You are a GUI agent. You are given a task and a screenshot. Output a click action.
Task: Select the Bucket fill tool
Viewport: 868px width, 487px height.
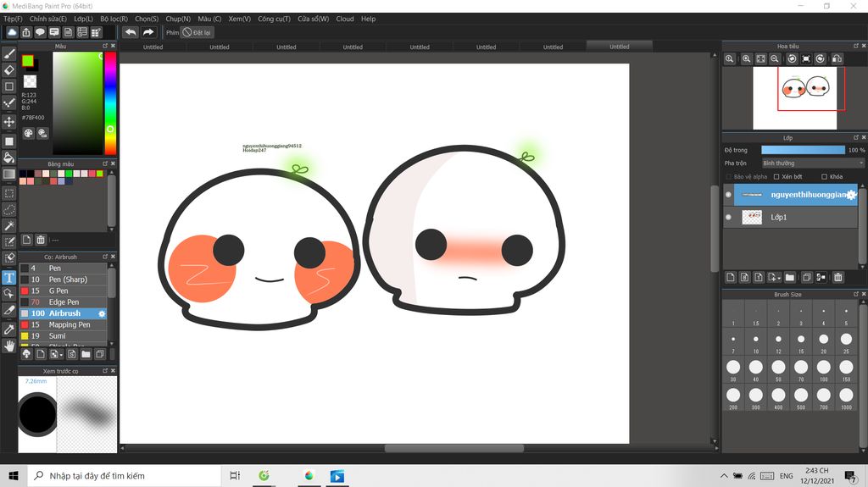(8, 158)
